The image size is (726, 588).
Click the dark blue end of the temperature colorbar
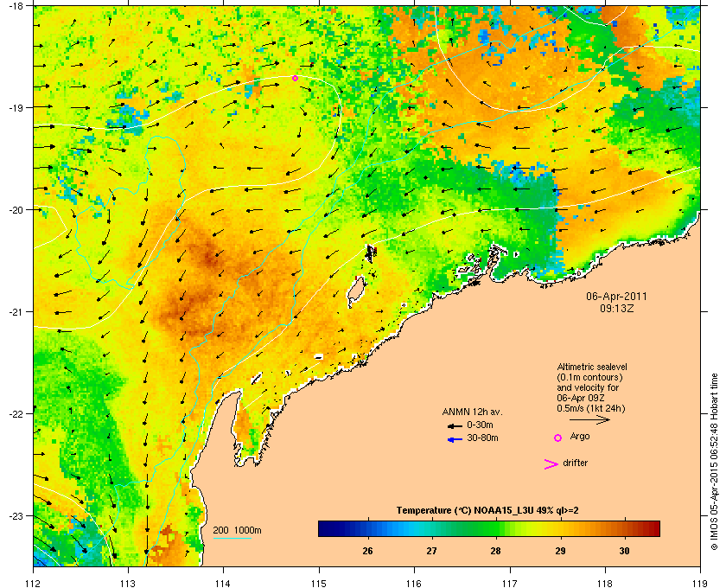click(322, 528)
